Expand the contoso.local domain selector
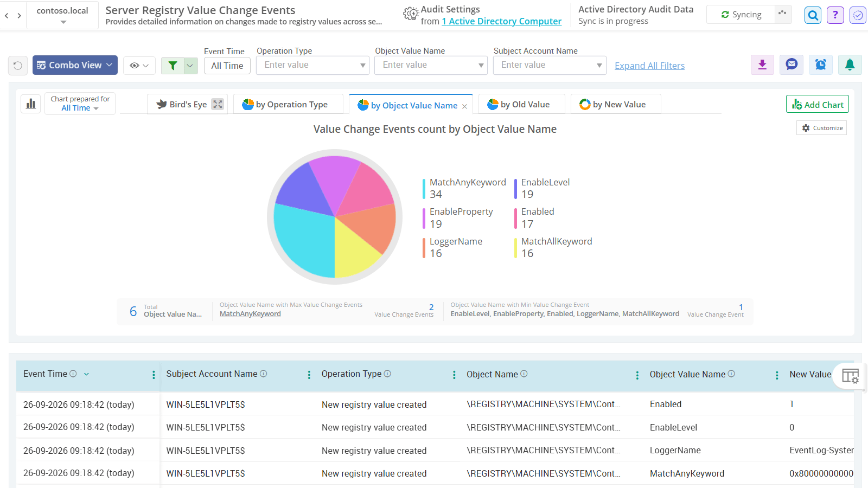The width and height of the screenshot is (868, 488). [62, 15]
